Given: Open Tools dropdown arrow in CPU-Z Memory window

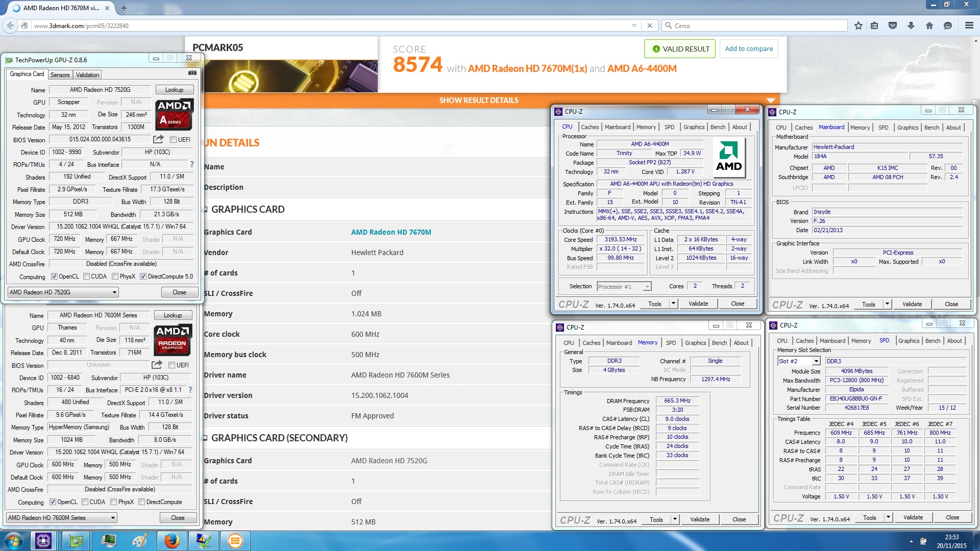Looking at the screenshot, I should point(675,519).
